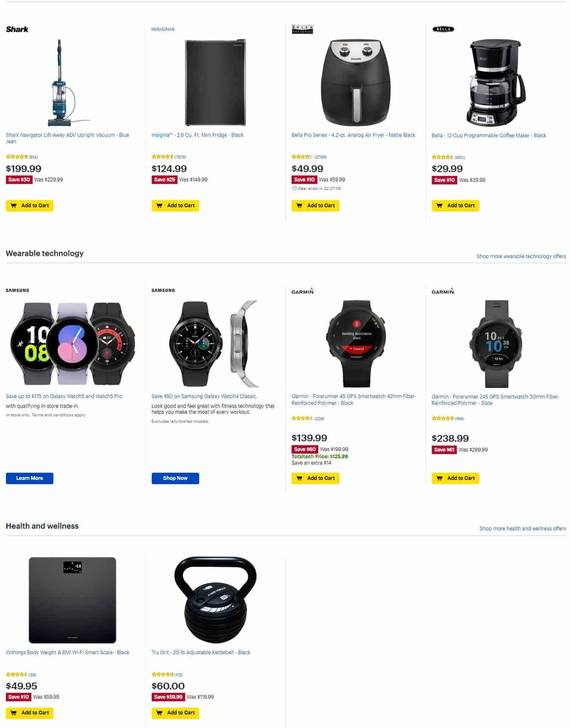The image size is (570, 728).
Task: Open Bella 12-Cup Coffee Maker product link
Action: pos(489,135)
